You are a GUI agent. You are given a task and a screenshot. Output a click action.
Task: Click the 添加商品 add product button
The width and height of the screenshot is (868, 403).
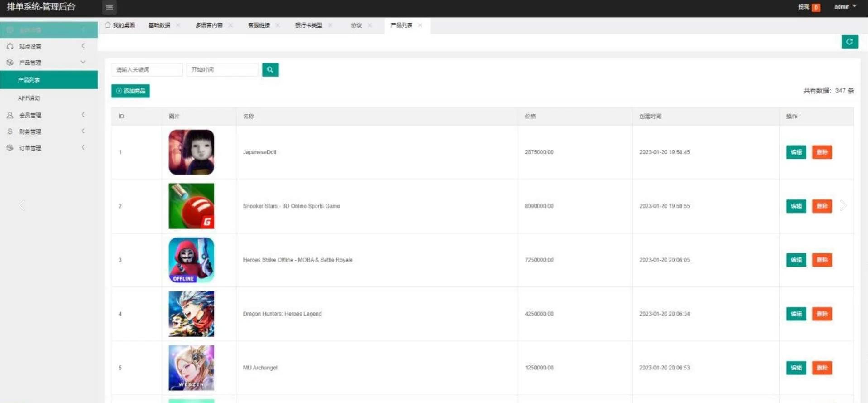pyautogui.click(x=130, y=91)
